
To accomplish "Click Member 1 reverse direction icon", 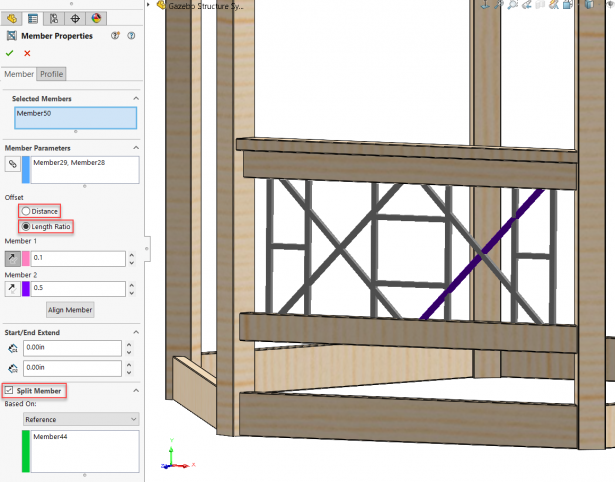I will click(13, 258).
